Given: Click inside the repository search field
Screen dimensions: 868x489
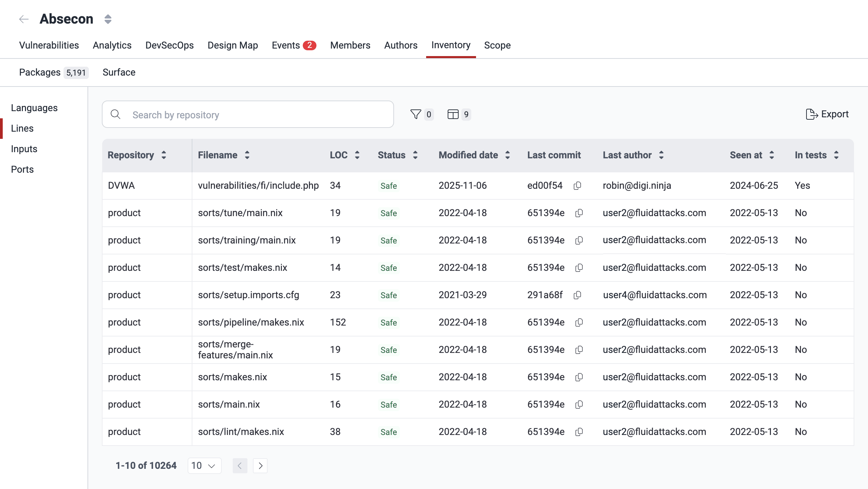Looking at the screenshot, I should pyautogui.click(x=239, y=114).
